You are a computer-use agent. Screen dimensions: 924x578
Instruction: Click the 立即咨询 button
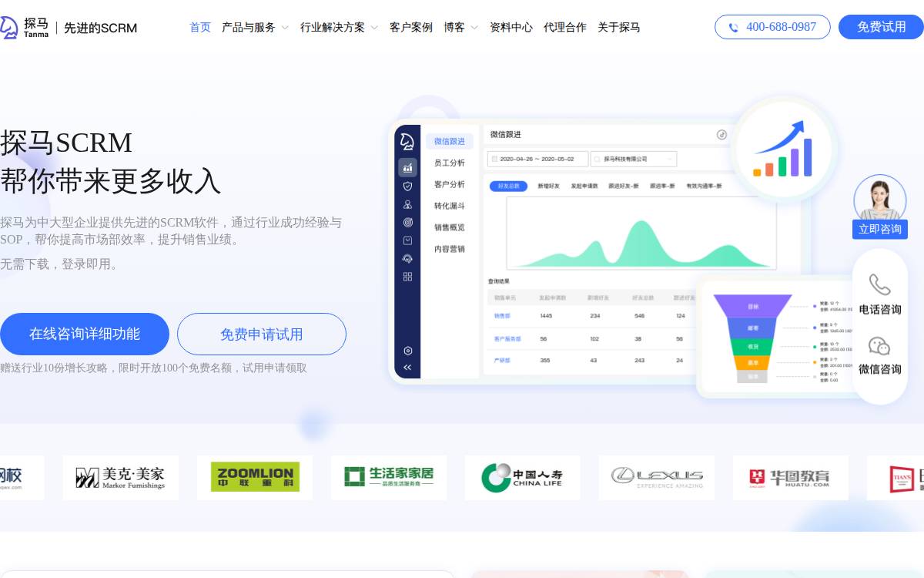click(880, 229)
